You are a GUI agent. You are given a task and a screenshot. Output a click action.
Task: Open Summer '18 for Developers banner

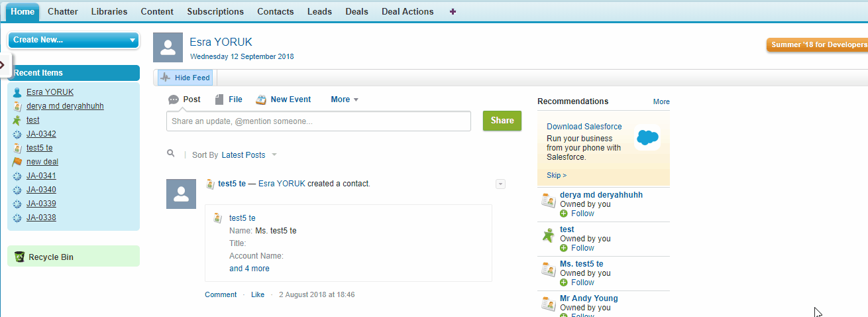(817, 44)
